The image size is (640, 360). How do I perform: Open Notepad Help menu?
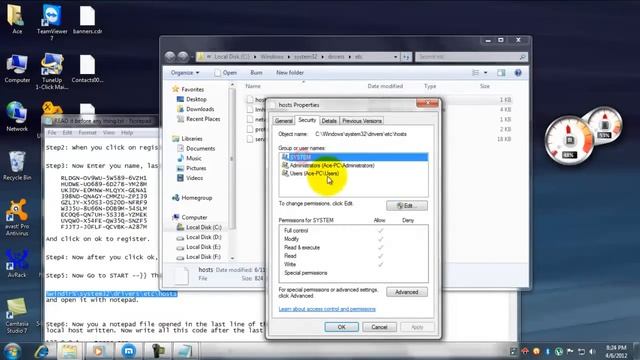click(x=127, y=133)
